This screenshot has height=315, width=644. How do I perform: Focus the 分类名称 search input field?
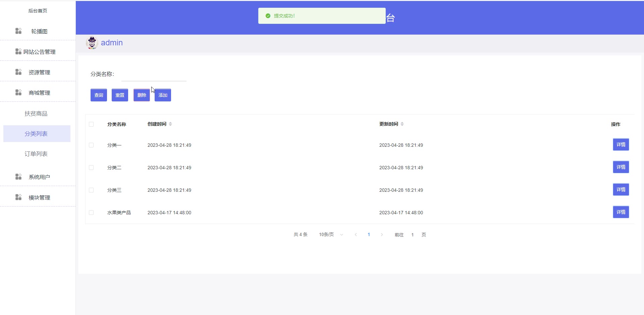154,74
